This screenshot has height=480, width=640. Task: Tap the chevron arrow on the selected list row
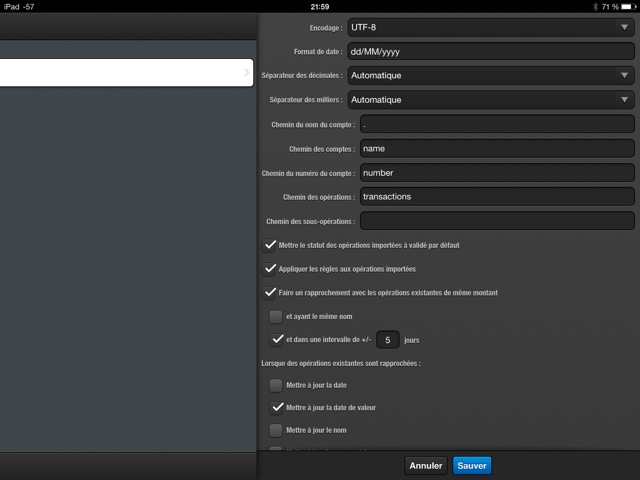(x=247, y=72)
